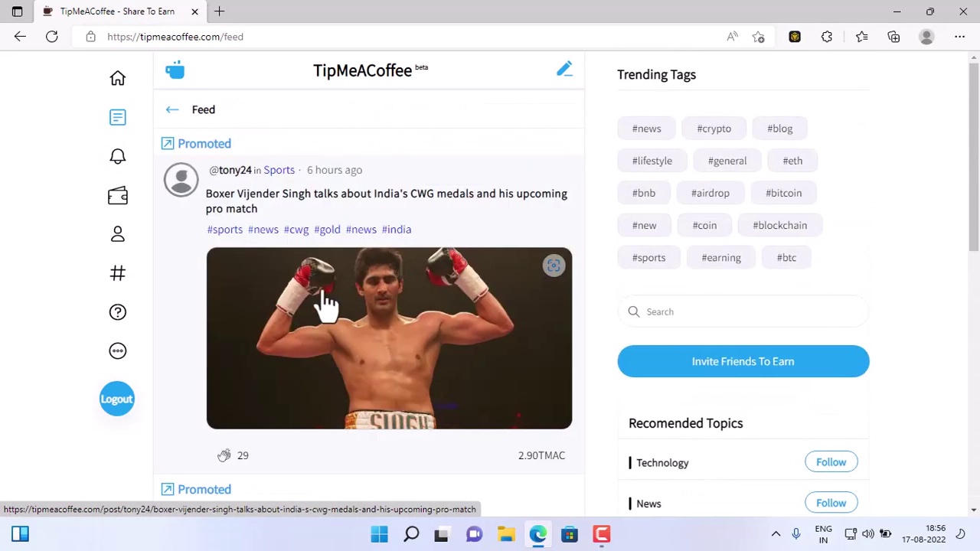Open the Boxer Vijender Singh post title
980x551 pixels.
(387, 201)
